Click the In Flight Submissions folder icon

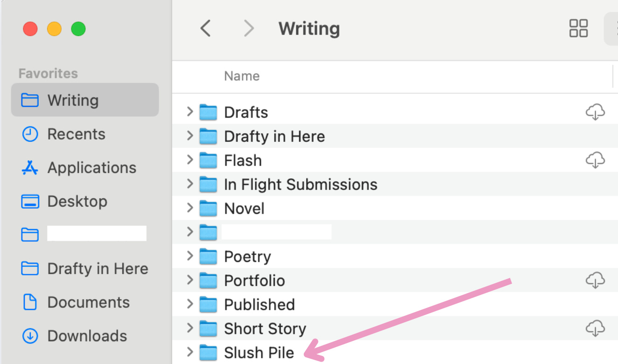tap(208, 184)
